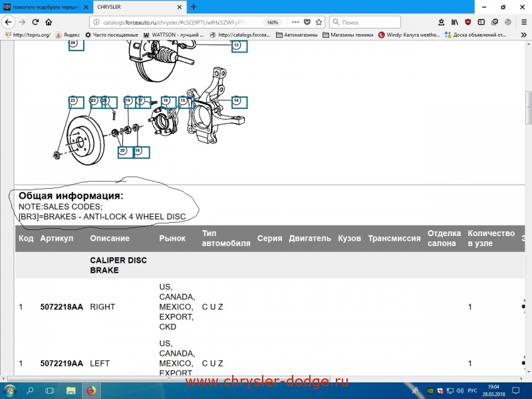This screenshot has width=532, height=399.
Task: Open Windows taskbar search
Action: point(30,391)
